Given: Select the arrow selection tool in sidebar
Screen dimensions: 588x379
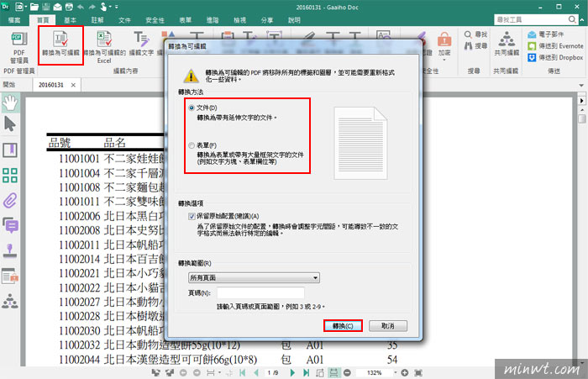Looking at the screenshot, I should coord(10,124).
